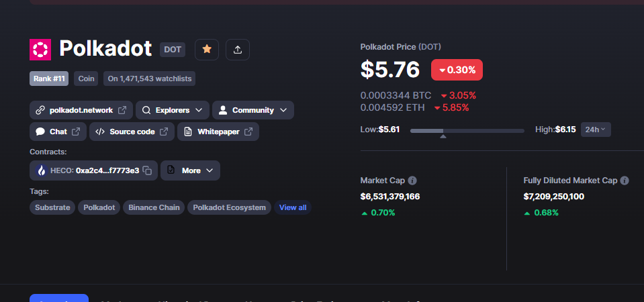Open the Source code link
644x302 pixels.
click(132, 132)
